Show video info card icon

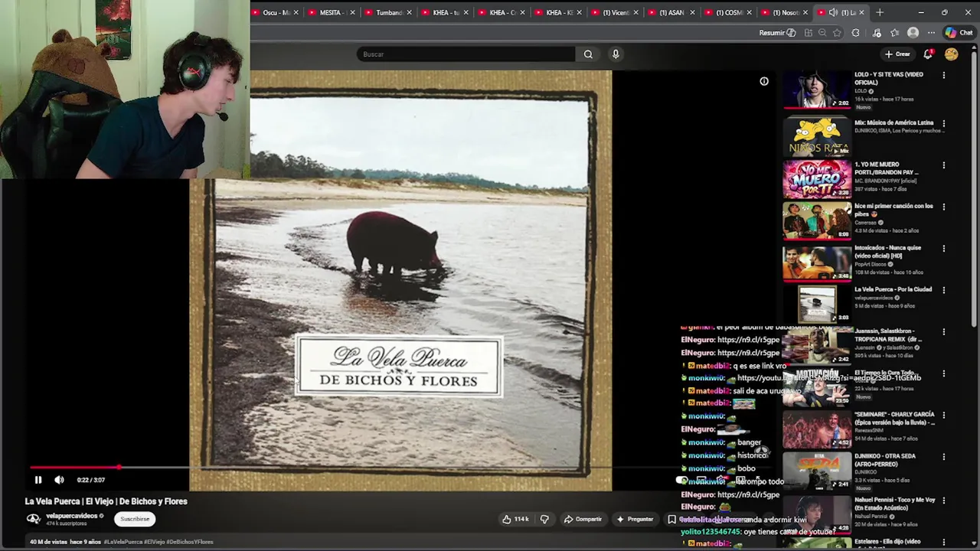pyautogui.click(x=764, y=81)
